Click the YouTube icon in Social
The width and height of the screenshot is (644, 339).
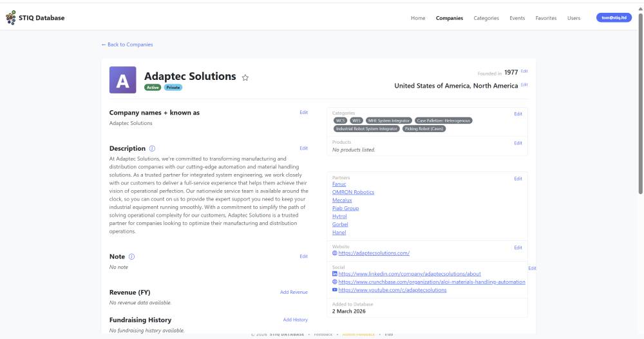335,289
